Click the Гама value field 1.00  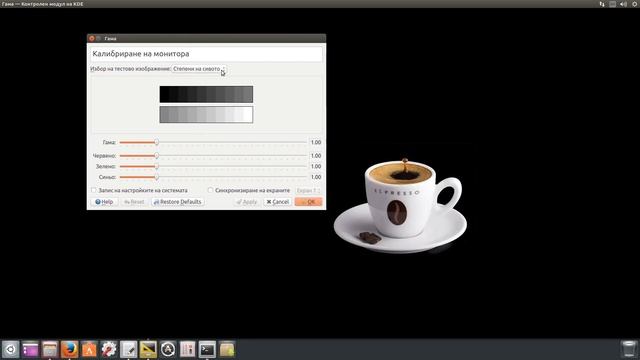point(316,142)
